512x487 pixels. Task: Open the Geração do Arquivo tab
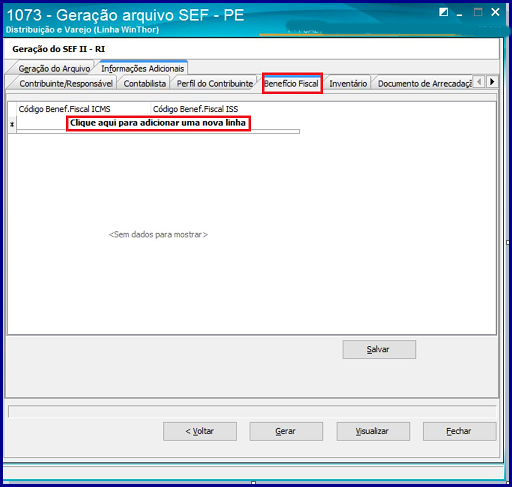[53, 68]
